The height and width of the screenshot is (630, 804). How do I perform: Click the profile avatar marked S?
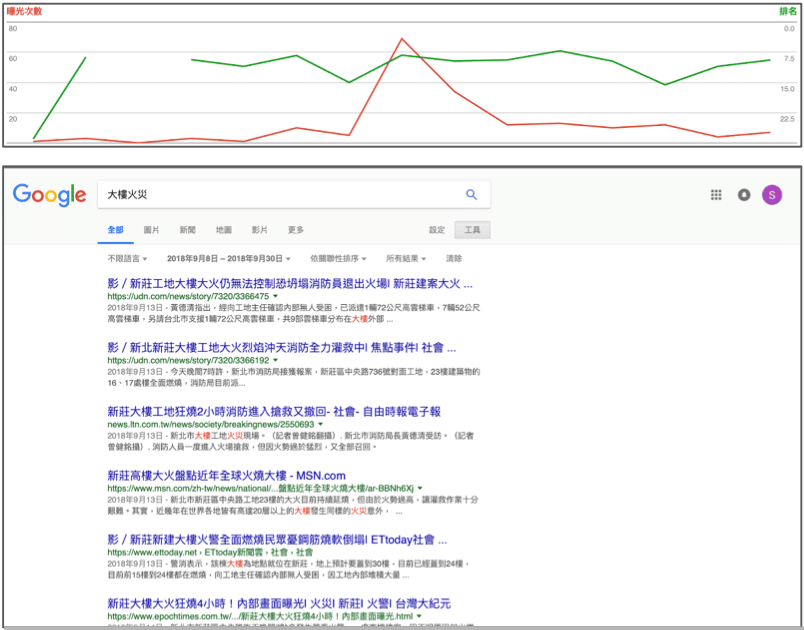pyautogui.click(x=772, y=195)
